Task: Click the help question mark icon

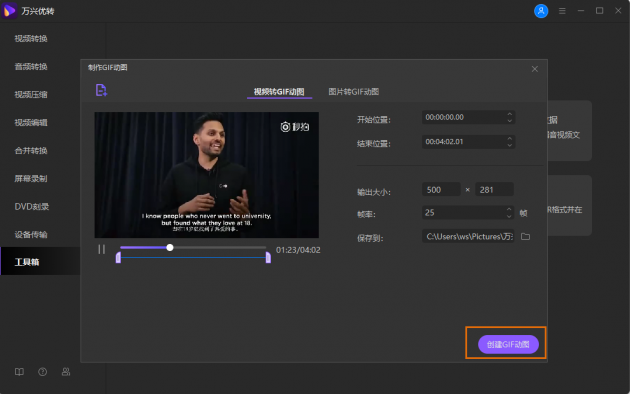Action: (x=43, y=372)
